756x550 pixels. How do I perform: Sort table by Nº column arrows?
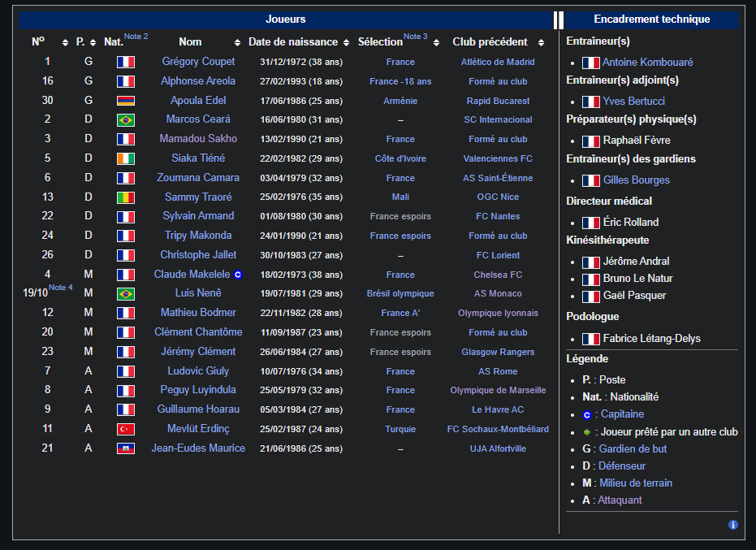[x=65, y=43]
